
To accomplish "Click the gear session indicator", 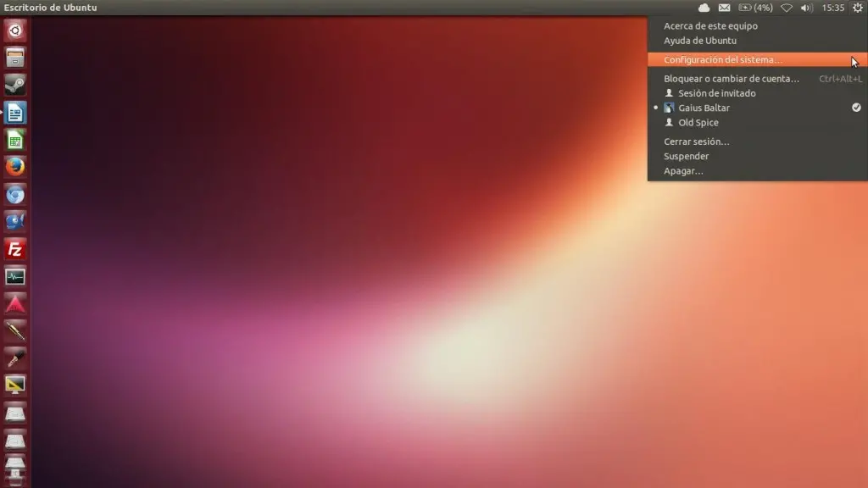I will 858,8.
